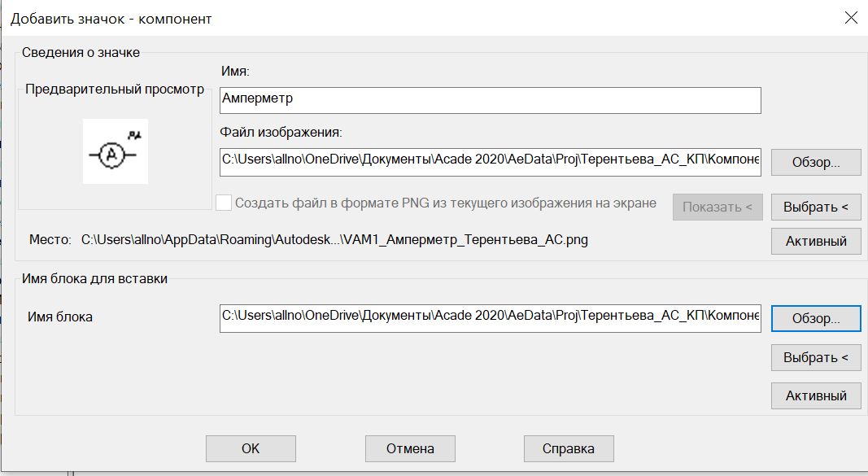868x476 pixels.
Task: Browse for image file with upper Обзор button
Action: coord(816,163)
